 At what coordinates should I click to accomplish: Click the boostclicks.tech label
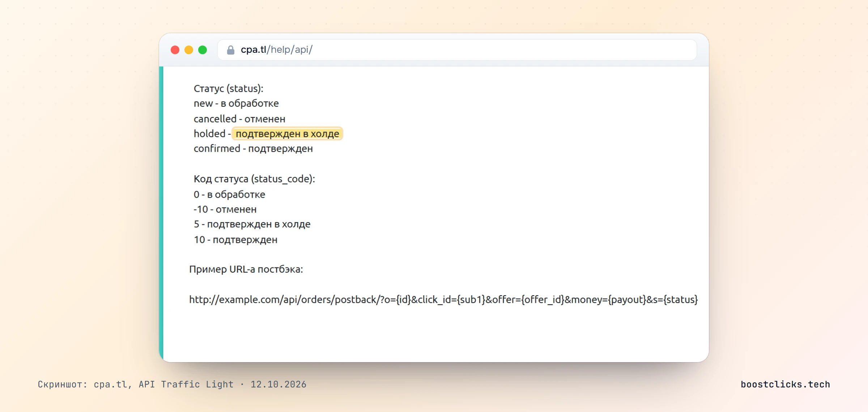pyautogui.click(x=785, y=384)
